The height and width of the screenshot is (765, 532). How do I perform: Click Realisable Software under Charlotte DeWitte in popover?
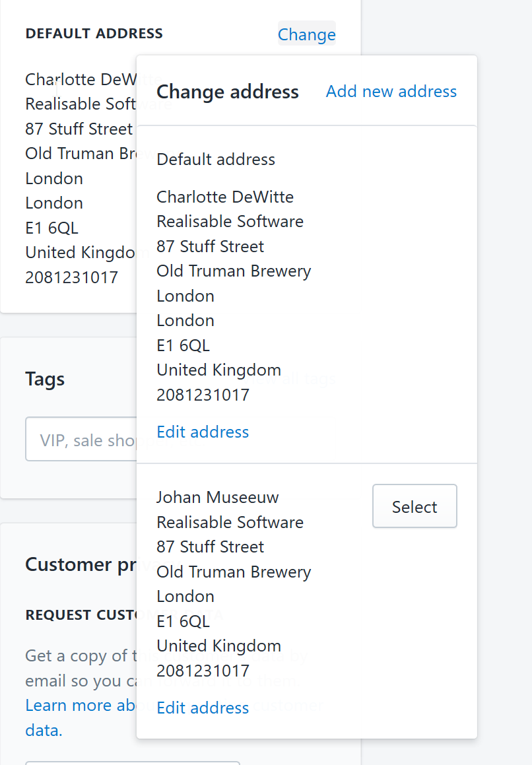[x=230, y=221]
